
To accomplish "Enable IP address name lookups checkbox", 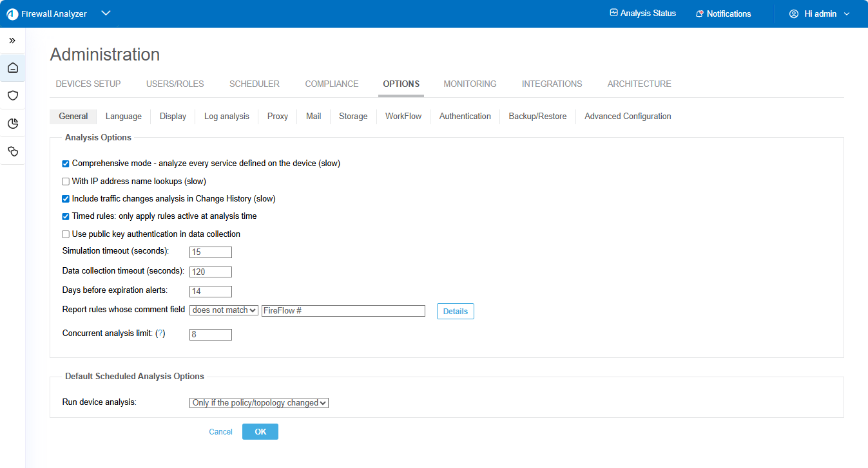I will (66, 182).
